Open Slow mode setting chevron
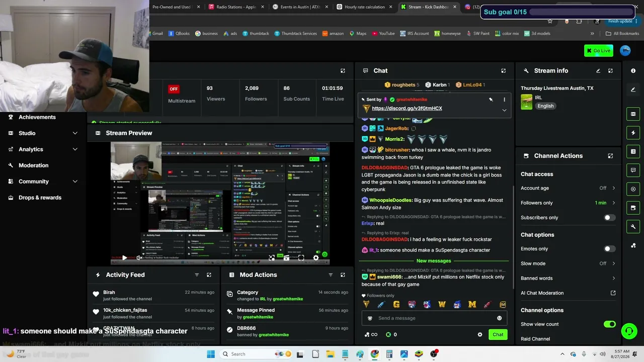This screenshot has width=644, height=362. click(x=613, y=263)
